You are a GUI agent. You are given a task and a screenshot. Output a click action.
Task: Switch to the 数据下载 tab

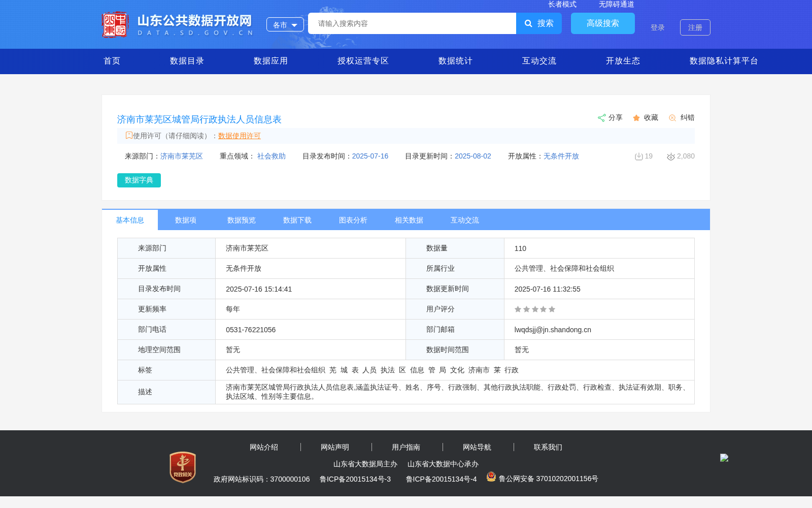pos(297,220)
